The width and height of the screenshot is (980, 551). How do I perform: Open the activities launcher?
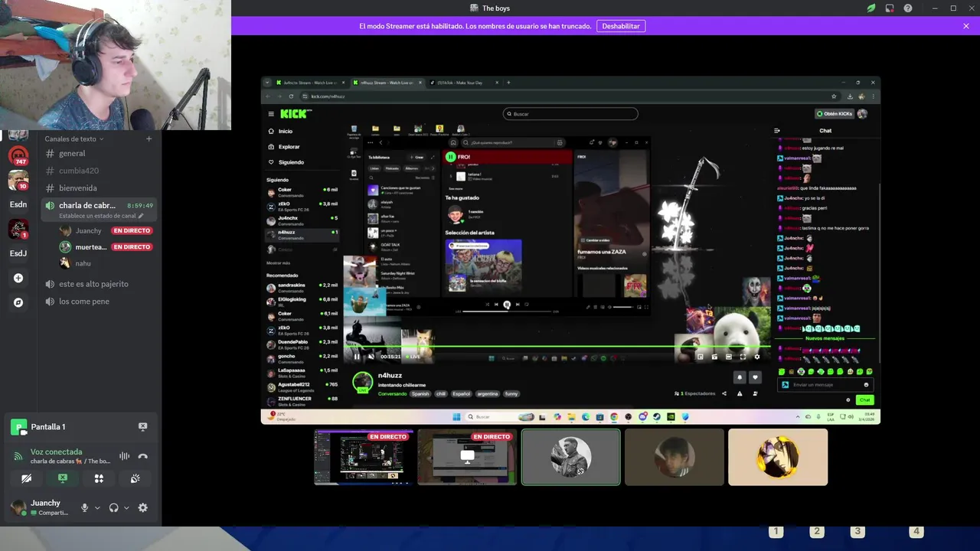[99, 478]
